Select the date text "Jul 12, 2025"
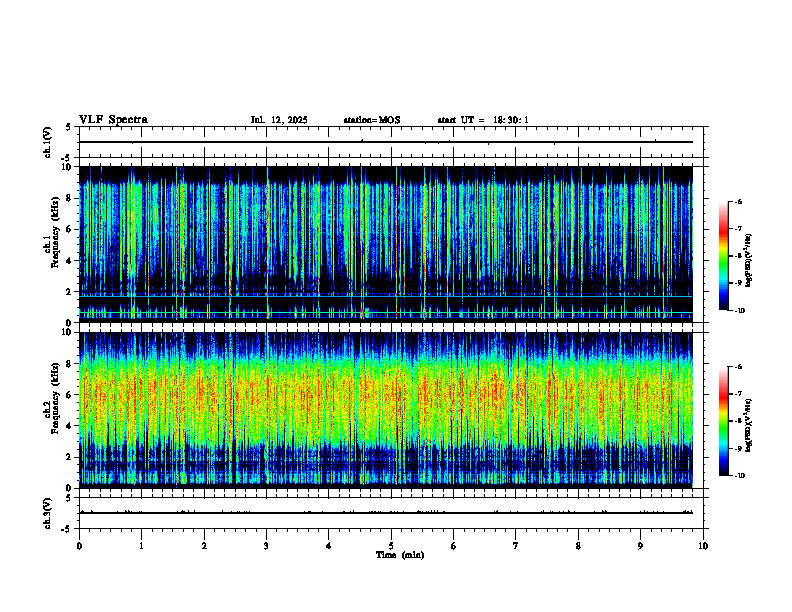792x612 pixels. (279, 120)
